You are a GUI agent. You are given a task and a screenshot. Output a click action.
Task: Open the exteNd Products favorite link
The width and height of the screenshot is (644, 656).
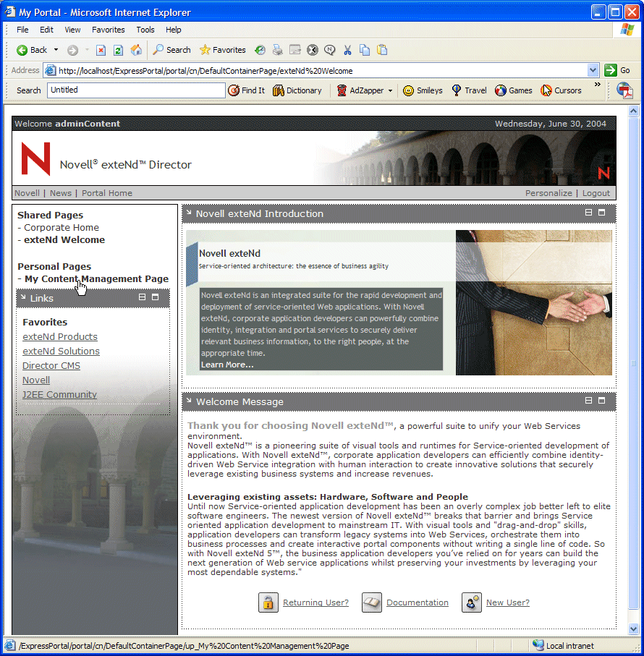[x=60, y=337]
